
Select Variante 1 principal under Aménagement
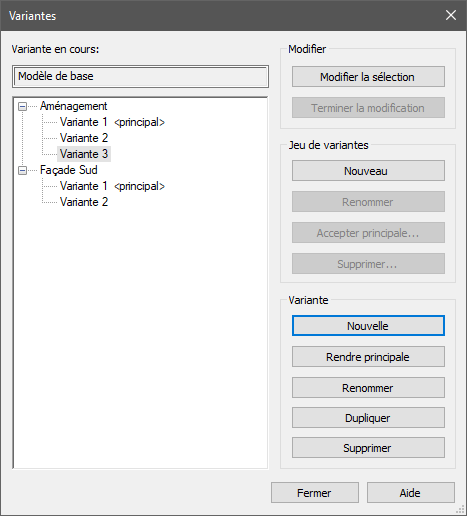tap(112, 122)
